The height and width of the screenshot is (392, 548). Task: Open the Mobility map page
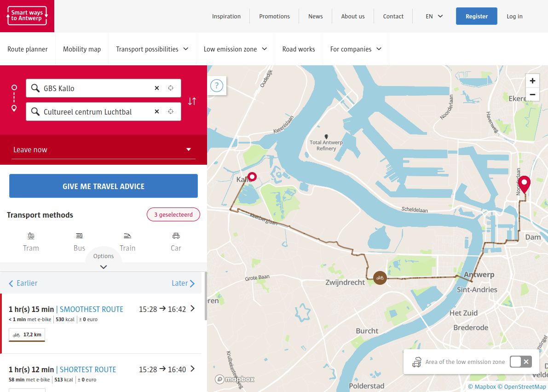click(x=82, y=49)
